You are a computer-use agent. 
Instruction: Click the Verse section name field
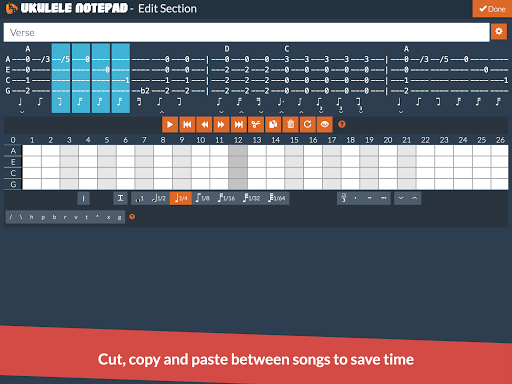[247, 32]
